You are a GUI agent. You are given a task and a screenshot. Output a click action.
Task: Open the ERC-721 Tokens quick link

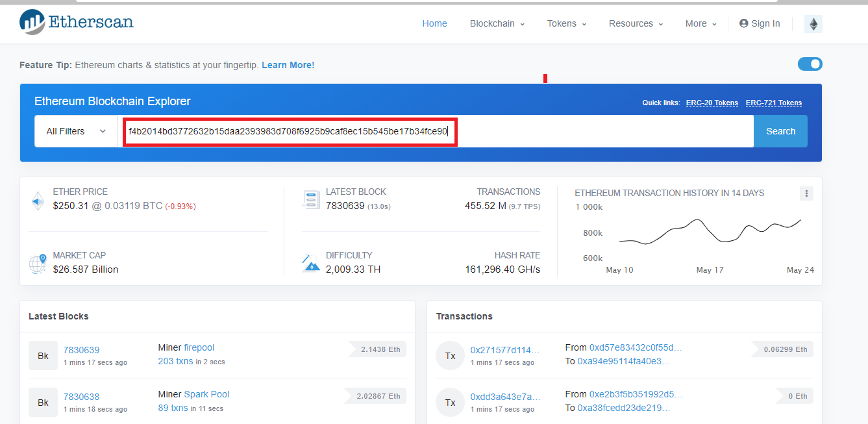click(774, 103)
